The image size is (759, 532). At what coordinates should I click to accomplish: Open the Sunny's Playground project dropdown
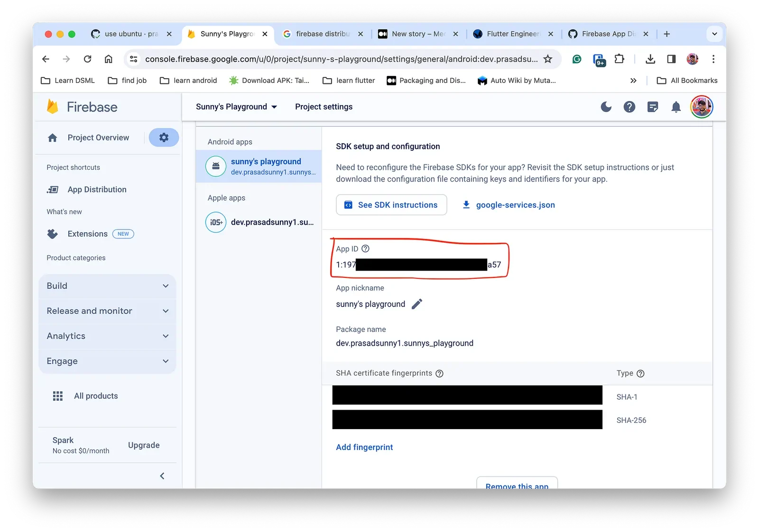236,107
